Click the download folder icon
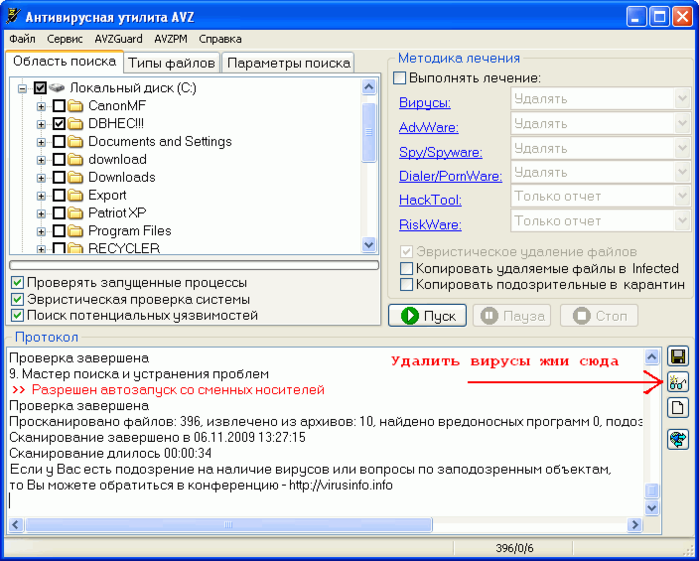The height and width of the screenshot is (561, 699). (x=76, y=159)
